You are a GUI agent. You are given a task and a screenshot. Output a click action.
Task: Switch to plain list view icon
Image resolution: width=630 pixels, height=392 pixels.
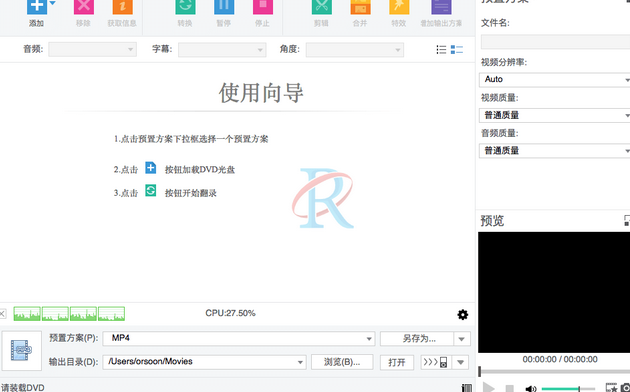coord(441,49)
